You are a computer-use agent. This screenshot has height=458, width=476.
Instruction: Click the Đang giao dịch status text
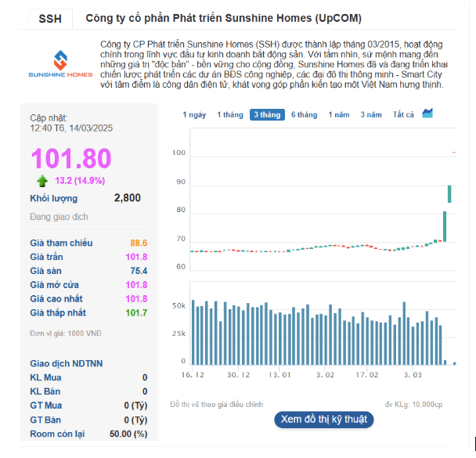pos(59,217)
